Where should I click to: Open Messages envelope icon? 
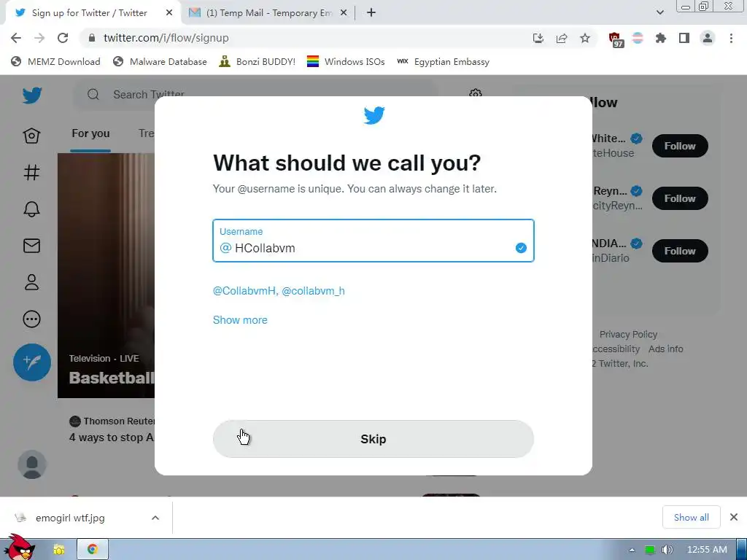[x=31, y=246]
